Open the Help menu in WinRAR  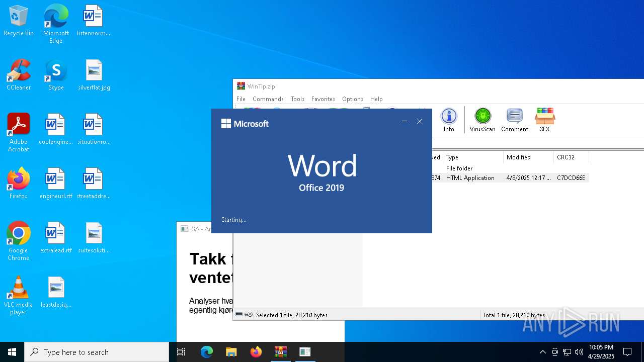point(376,99)
